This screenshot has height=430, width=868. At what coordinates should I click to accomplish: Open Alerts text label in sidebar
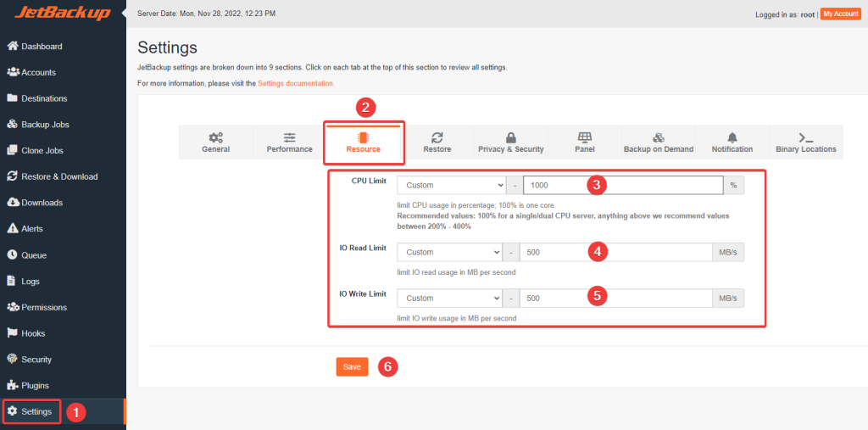(x=32, y=229)
